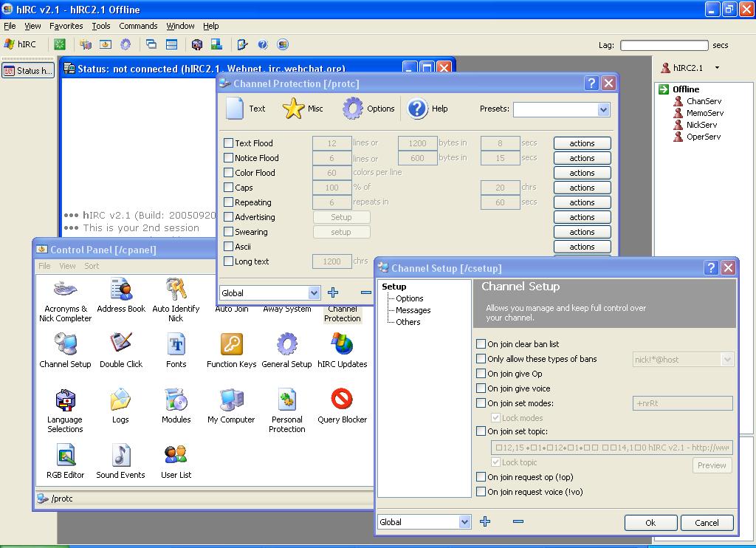The image size is (756, 548).
Task: Click the Misc star icon in Channel Protection
Action: [x=293, y=109]
